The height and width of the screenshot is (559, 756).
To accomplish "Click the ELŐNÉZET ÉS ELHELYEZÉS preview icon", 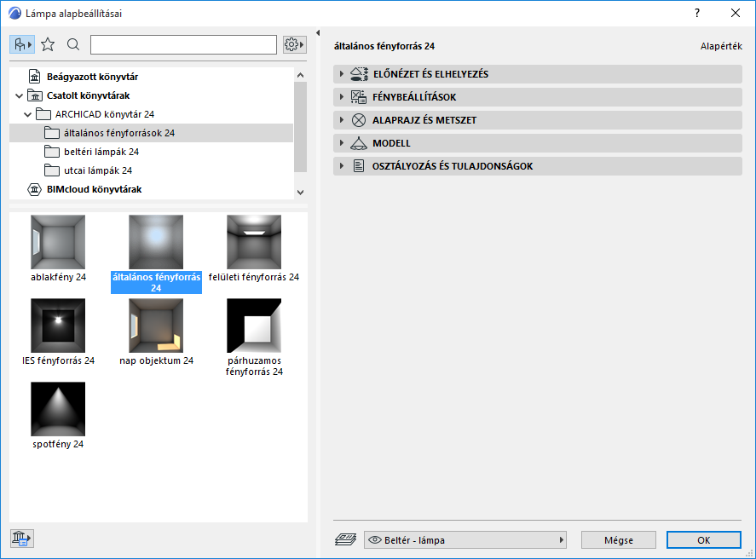I will tap(359, 74).
